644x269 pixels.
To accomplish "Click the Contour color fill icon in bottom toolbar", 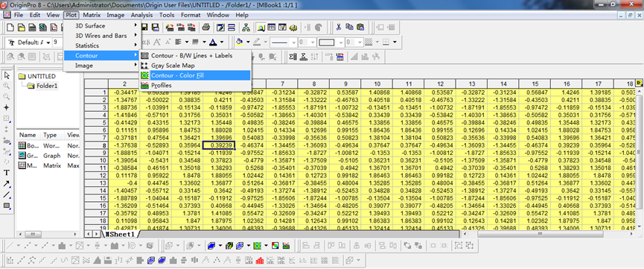I will (x=258, y=246).
